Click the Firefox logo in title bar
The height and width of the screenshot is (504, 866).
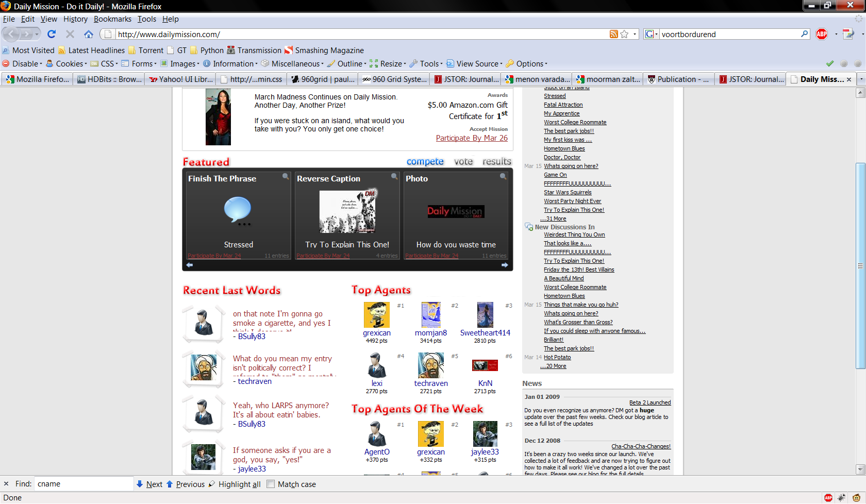[6, 6]
